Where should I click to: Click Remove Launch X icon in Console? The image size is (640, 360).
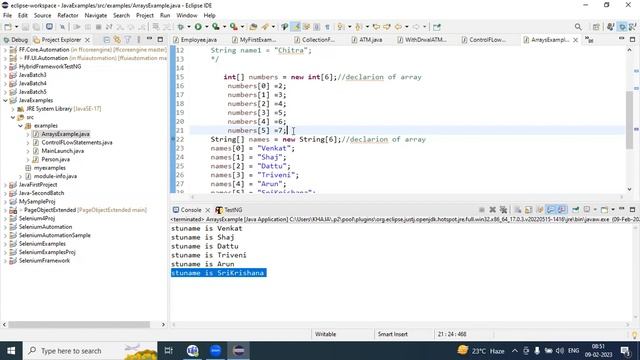[x=493, y=210]
